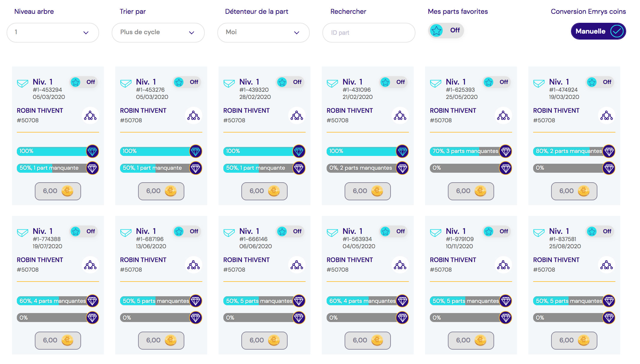This screenshot has width=640, height=364.
Task: Click 70%, 3 parts manquantes progress bar
Action: [471, 151]
